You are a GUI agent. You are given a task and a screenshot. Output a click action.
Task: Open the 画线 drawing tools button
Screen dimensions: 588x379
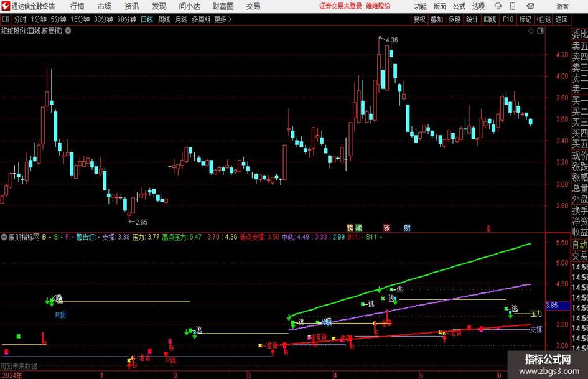pos(490,19)
